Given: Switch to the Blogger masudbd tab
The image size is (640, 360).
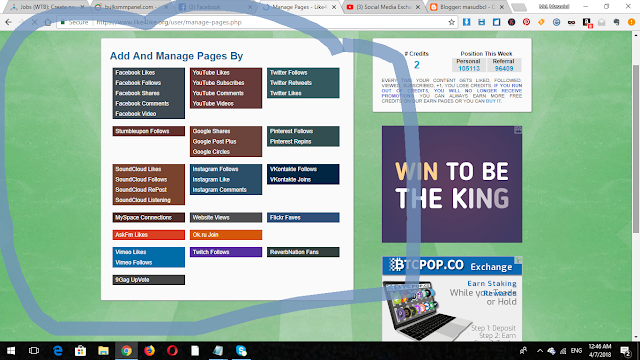Looking at the screenshot, I should pos(467,7).
